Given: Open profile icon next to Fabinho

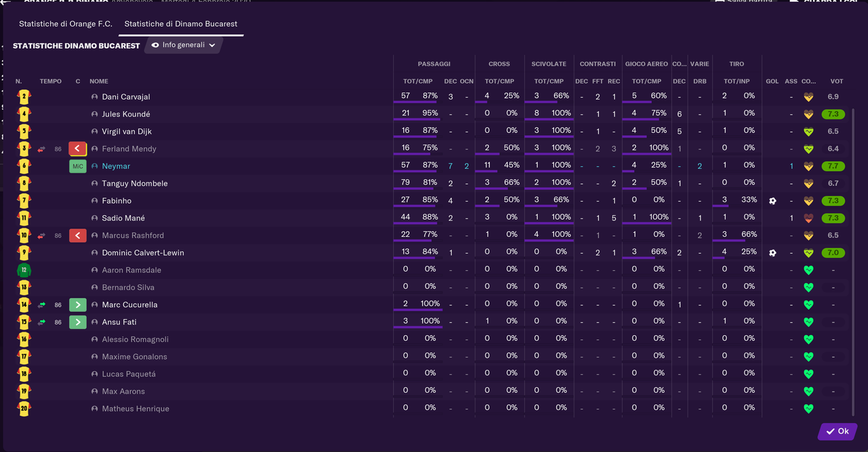Looking at the screenshot, I should click(94, 201).
